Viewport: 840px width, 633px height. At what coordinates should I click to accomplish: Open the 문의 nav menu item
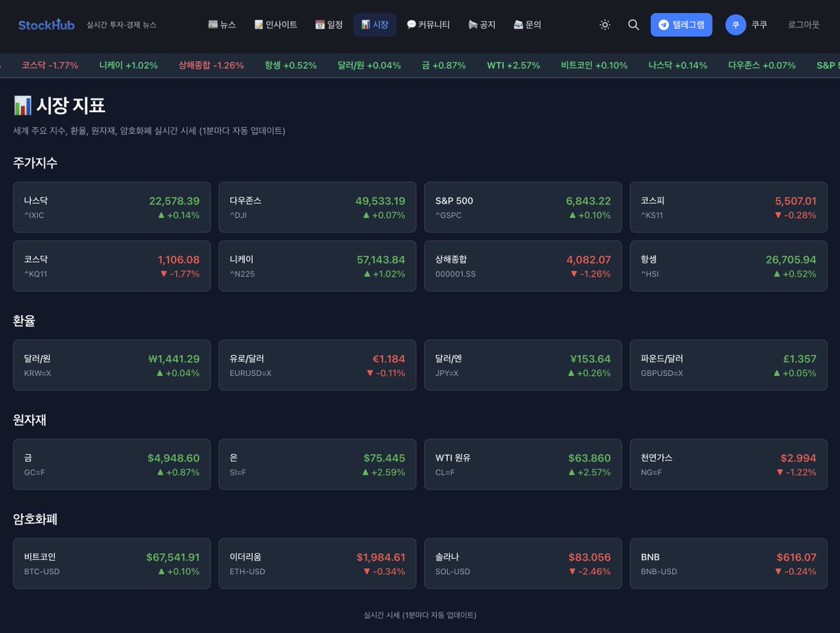point(527,25)
